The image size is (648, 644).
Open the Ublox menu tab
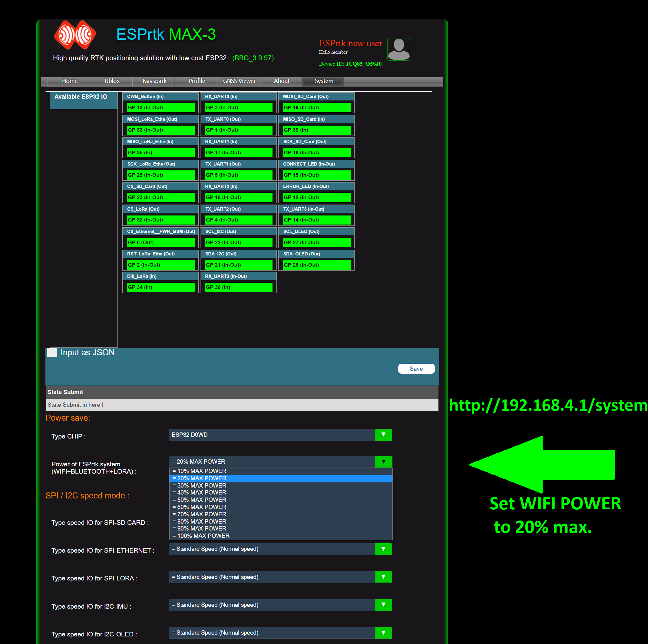point(112,81)
